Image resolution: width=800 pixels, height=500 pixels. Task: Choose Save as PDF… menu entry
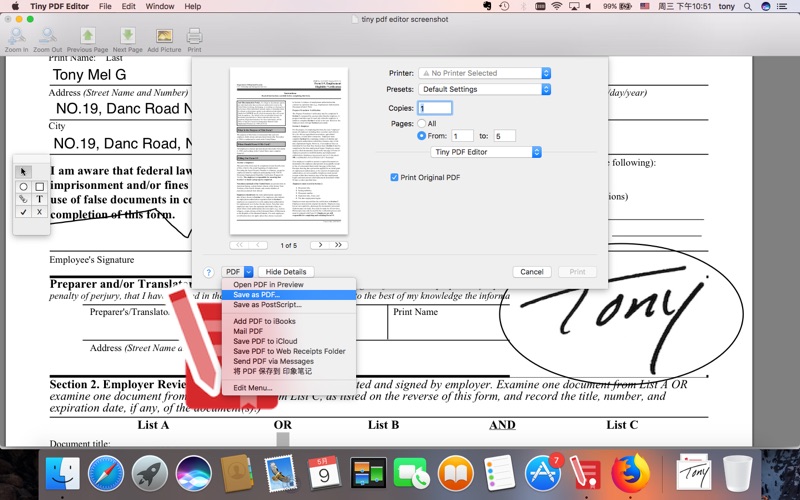point(288,295)
